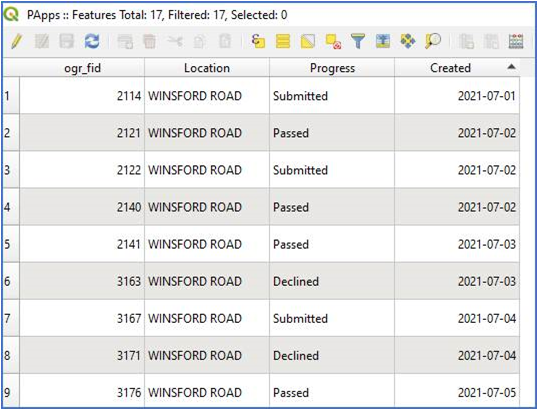The width and height of the screenshot is (539, 410).
Task: Click Created date in row 2141
Action: point(457,244)
